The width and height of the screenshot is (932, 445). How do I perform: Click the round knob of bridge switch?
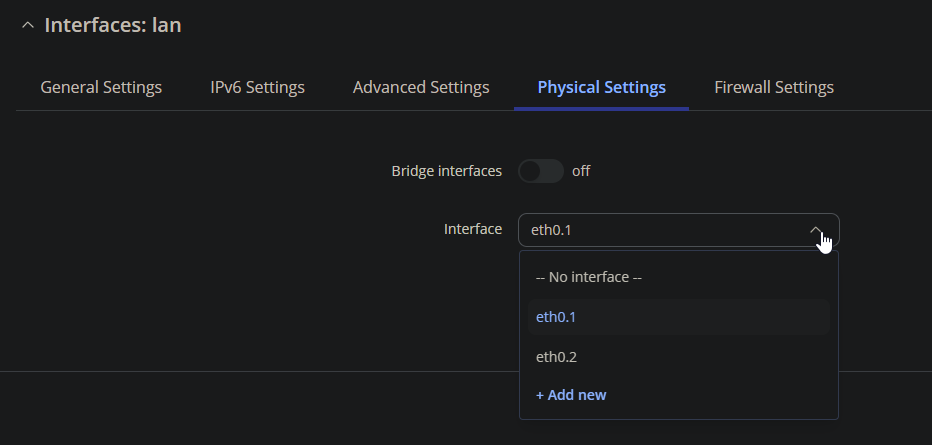pyautogui.click(x=530, y=171)
